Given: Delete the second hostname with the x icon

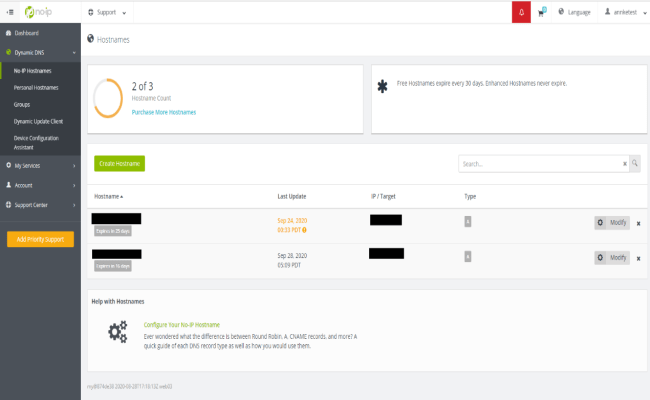Looking at the screenshot, I should 638,258.
